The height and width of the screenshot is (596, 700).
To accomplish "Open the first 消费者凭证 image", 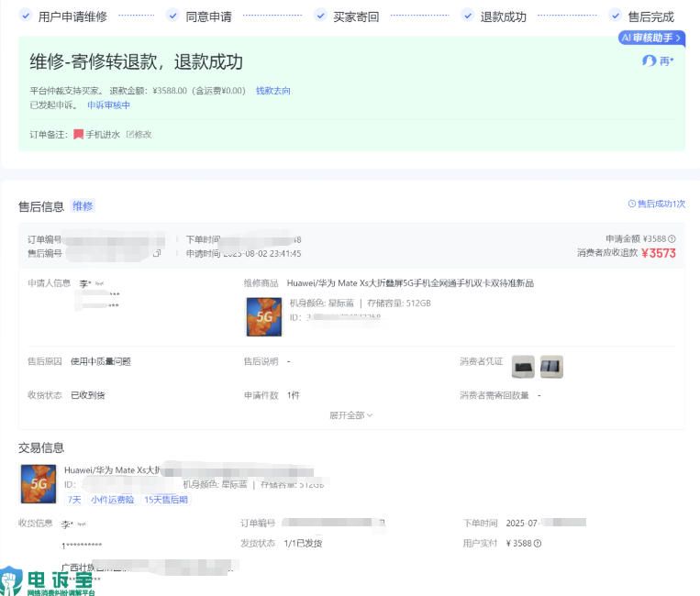I will click(x=523, y=367).
